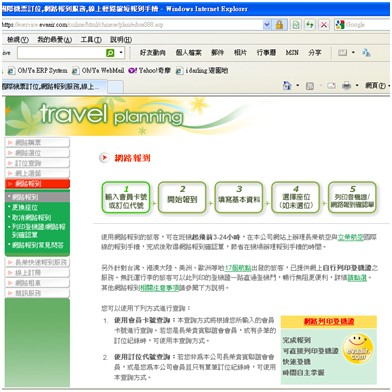Viewport: 392px width, 392px height.
Task: Click the security lock icon in address bar
Action: coord(279,24)
